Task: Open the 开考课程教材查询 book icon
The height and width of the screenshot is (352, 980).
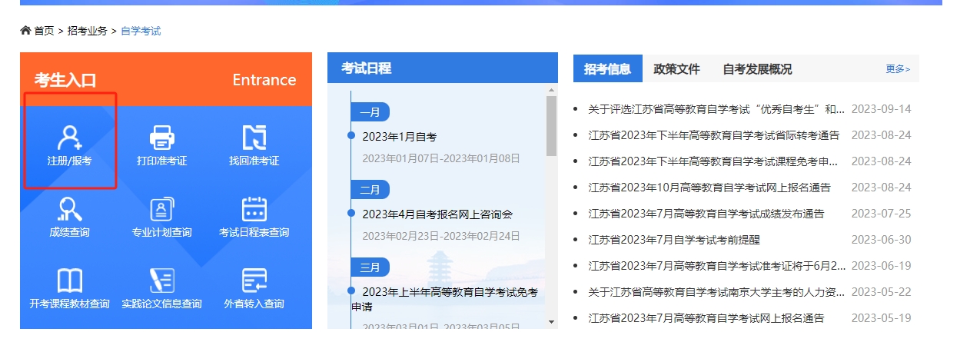Action: click(x=69, y=281)
